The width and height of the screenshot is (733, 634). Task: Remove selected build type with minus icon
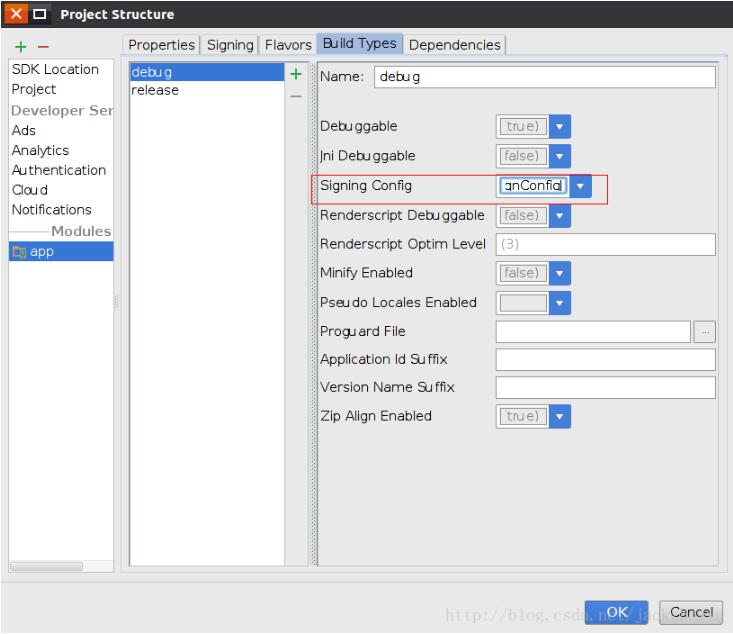point(296,96)
